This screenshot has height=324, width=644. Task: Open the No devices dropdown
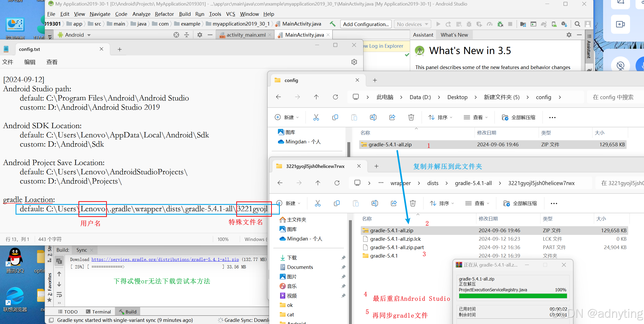coord(412,24)
